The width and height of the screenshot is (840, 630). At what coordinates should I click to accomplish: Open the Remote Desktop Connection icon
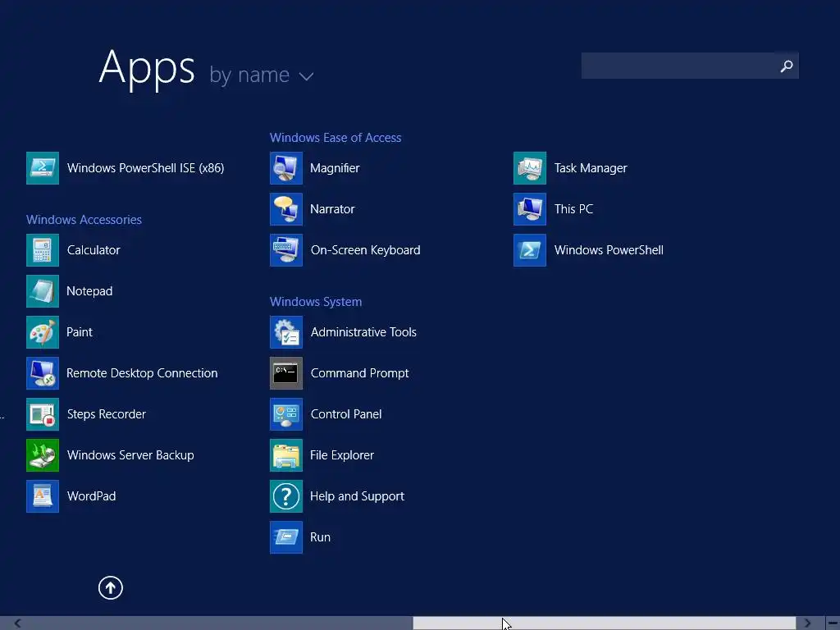[43, 373]
